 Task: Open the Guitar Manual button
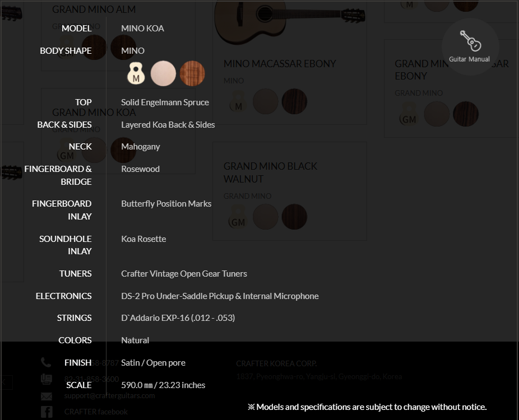click(x=470, y=46)
